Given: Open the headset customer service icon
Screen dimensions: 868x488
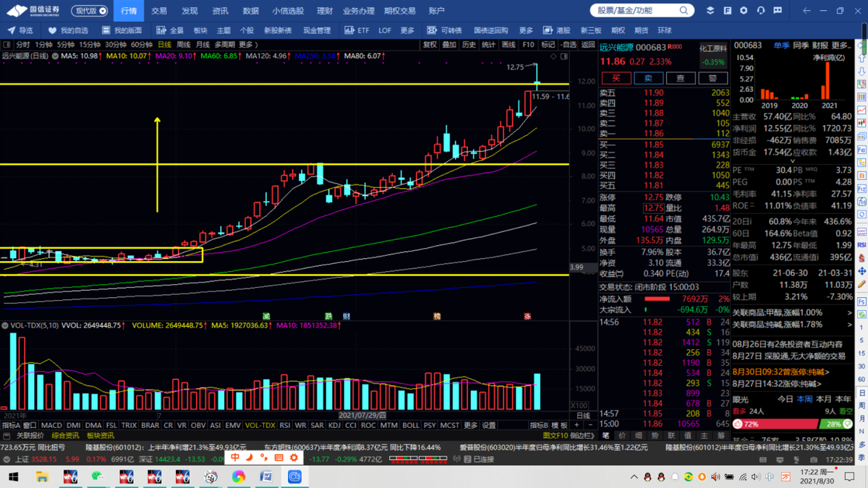Looking at the screenshot, I should (761, 11).
